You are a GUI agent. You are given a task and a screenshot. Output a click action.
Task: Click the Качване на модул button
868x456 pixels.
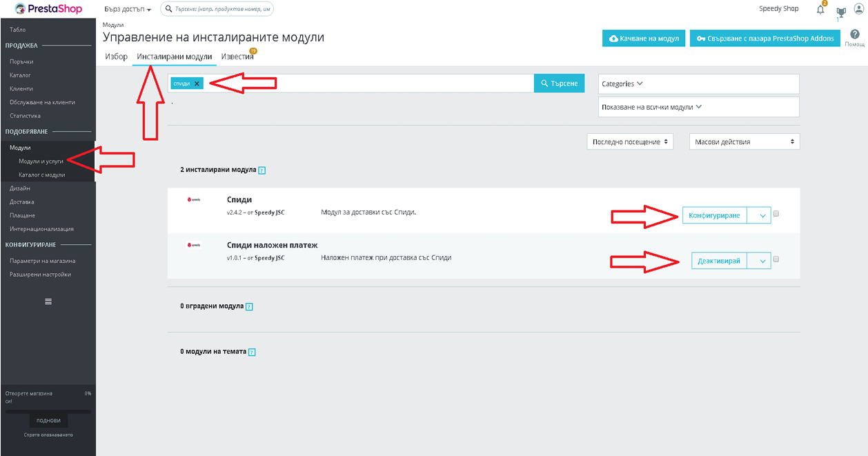[x=644, y=38]
